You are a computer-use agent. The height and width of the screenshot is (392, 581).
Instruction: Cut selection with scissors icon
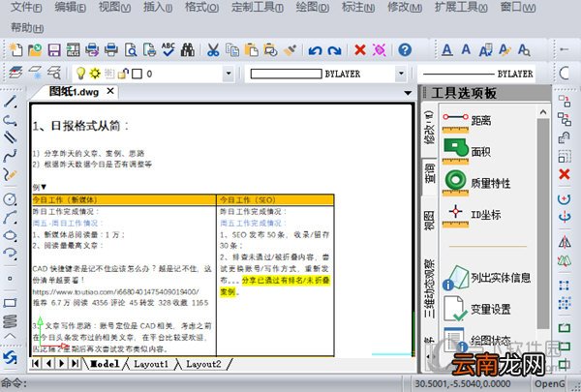[x=213, y=49]
